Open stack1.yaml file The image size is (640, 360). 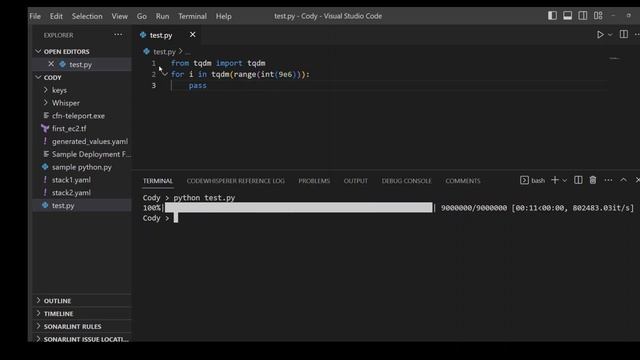(82, 180)
